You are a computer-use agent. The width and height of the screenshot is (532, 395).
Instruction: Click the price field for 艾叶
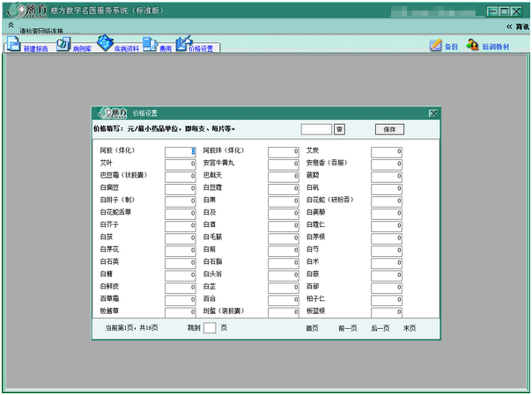(x=181, y=164)
